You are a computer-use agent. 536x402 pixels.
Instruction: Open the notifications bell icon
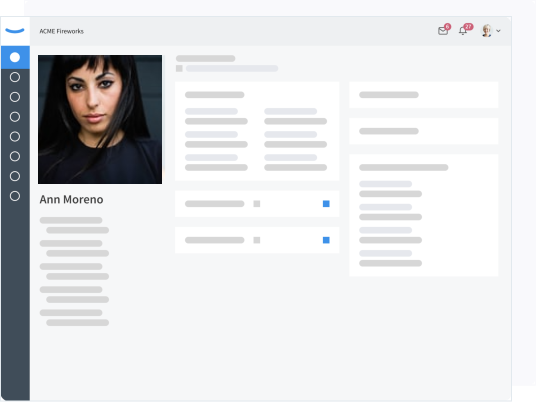point(463,31)
